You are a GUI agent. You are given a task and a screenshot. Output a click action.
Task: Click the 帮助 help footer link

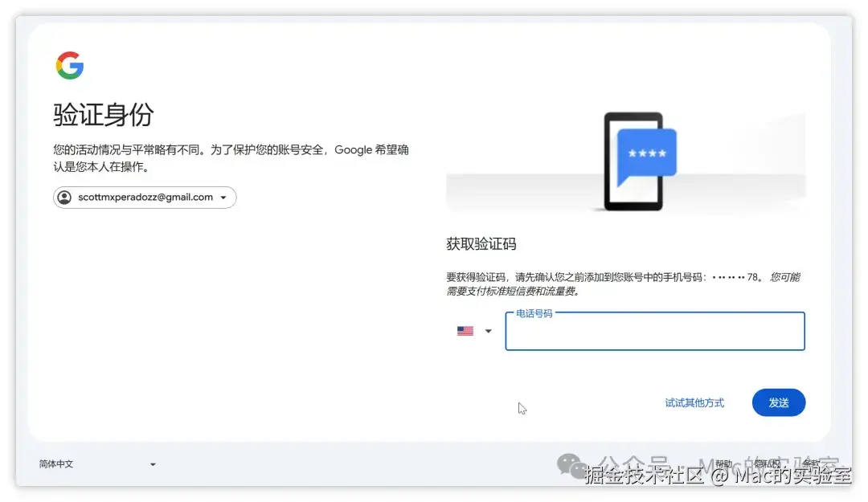pyautogui.click(x=723, y=463)
